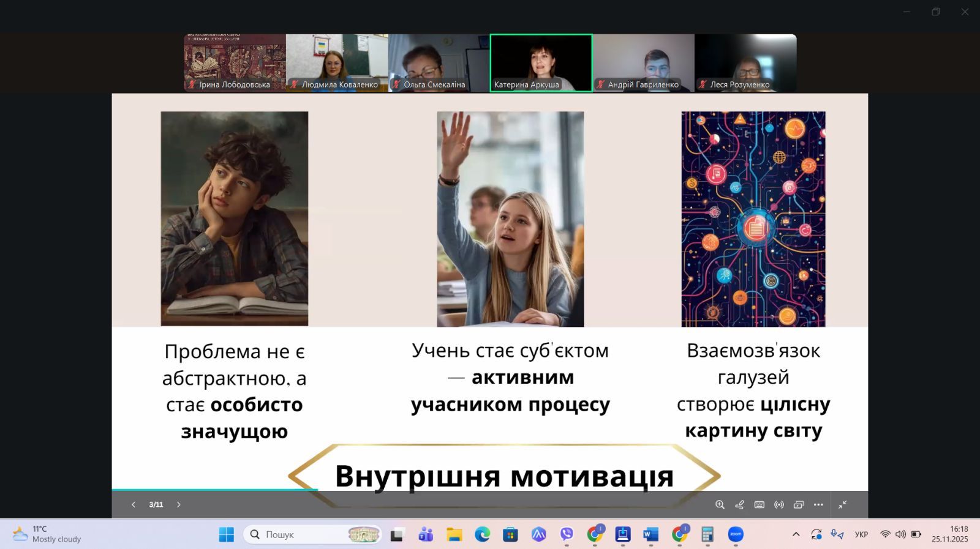Expand the hidden system tray icons chevron
Screen dimensions: 980x549
point(796,534)
